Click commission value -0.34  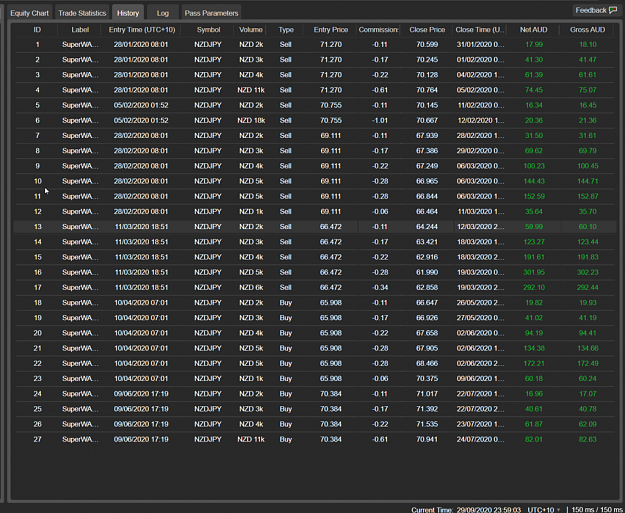[x=379, y=287]
